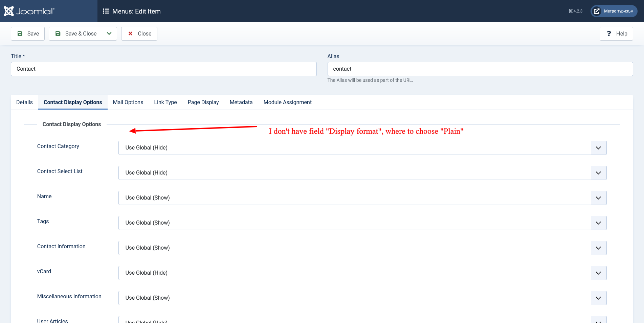This screenshot has height=323, width=644.
Task: Select the Link Type tab
Action: click(165, 102)
